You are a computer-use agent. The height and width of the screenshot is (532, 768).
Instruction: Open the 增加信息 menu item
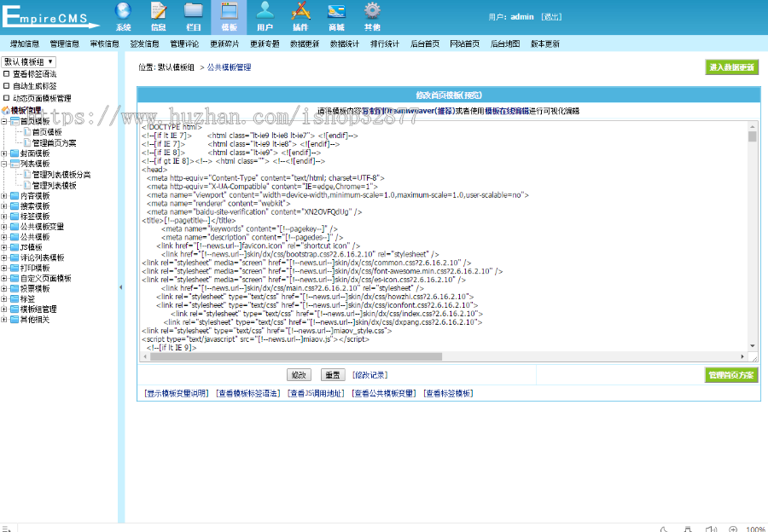click(x=25, y=43)
